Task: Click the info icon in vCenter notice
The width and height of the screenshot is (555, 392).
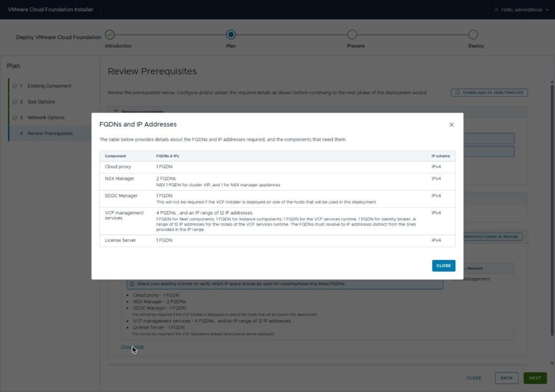Action: coord(132,284)
